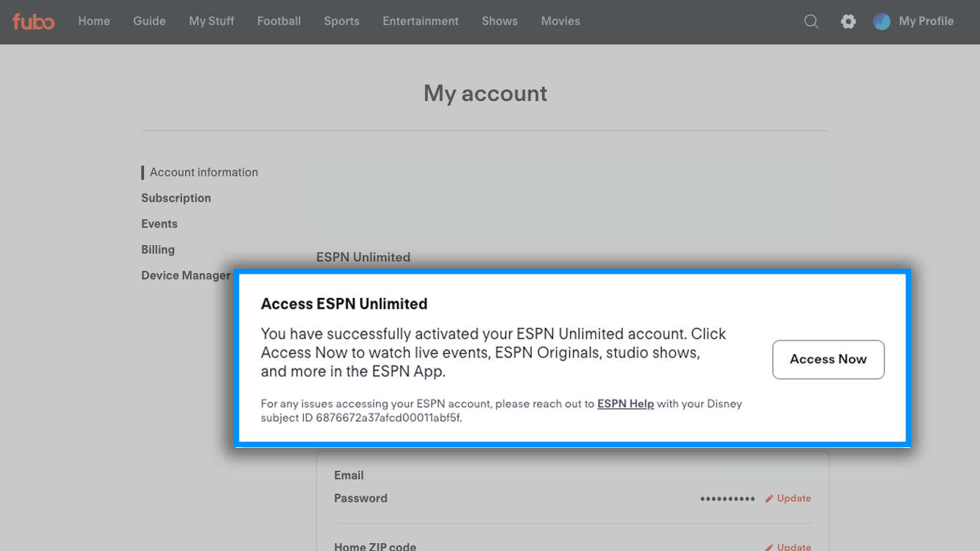This screenshot has width=980, height=551.
Task: Click the Fubo logo
Action: click(x=34, y=21)
